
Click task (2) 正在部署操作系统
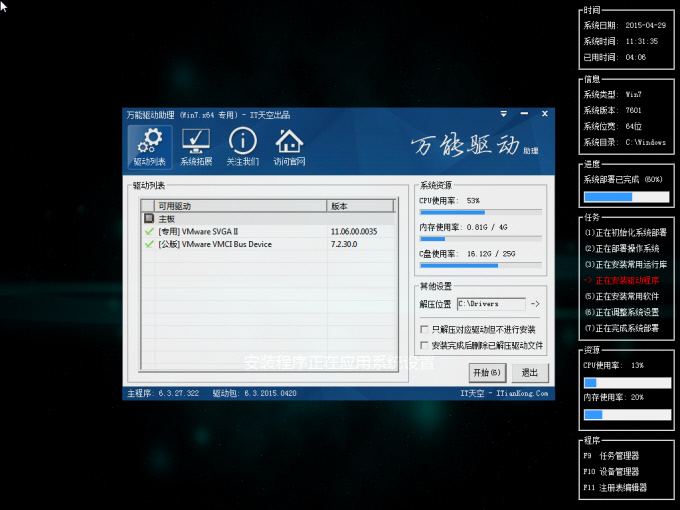click(621, 248)
